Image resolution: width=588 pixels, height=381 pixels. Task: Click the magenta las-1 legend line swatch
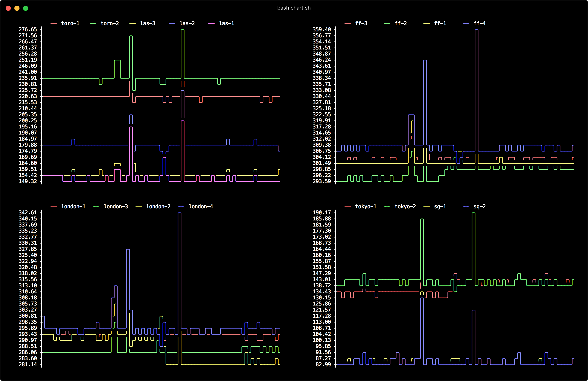(x=211, y=23)
